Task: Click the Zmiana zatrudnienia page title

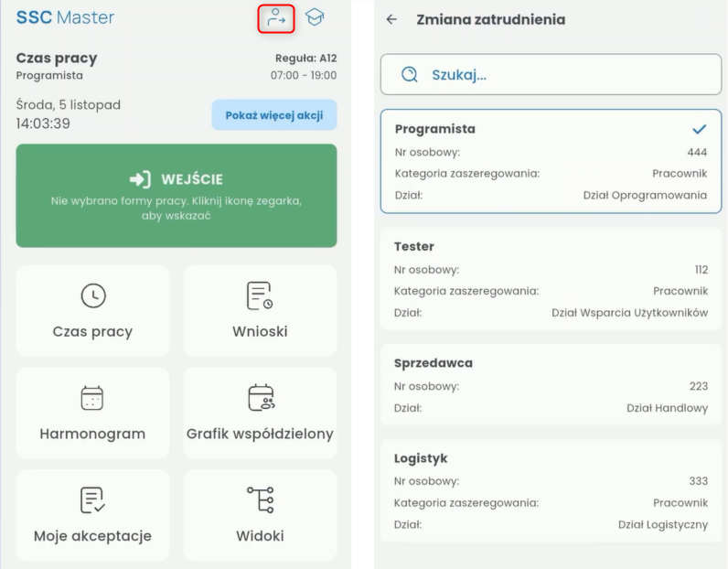Action: click(491, 19)
